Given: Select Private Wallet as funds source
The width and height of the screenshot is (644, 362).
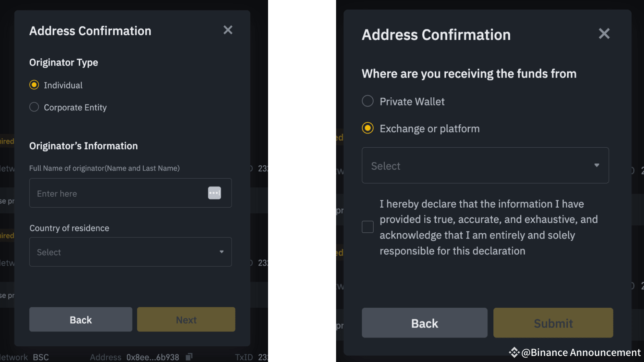Looking at the screenshot, I should click(367, 101).
